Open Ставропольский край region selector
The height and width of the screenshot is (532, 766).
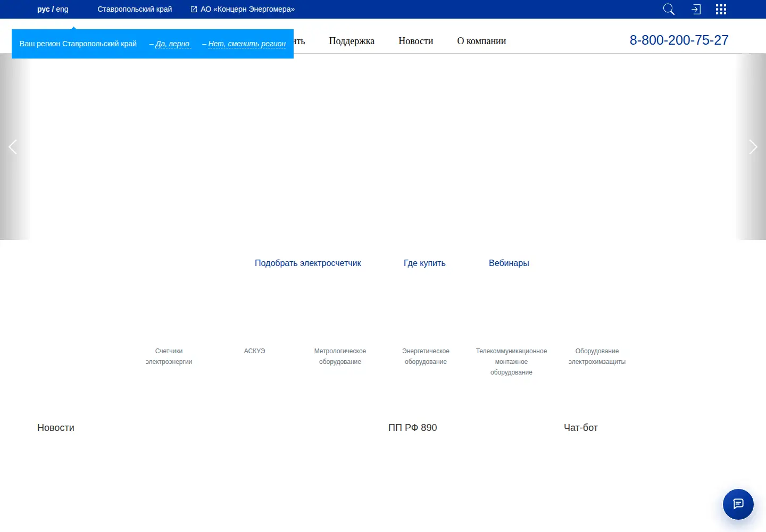click(x=135, y=9)
